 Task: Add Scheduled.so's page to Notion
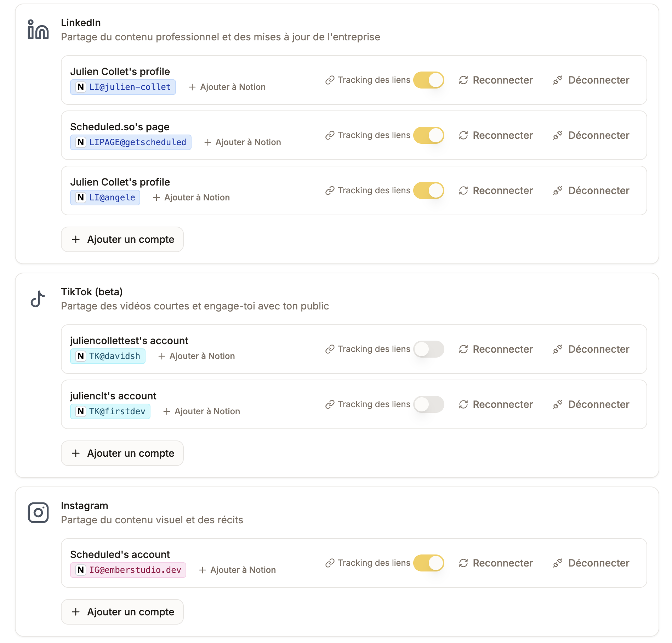(x=243, y=142)
